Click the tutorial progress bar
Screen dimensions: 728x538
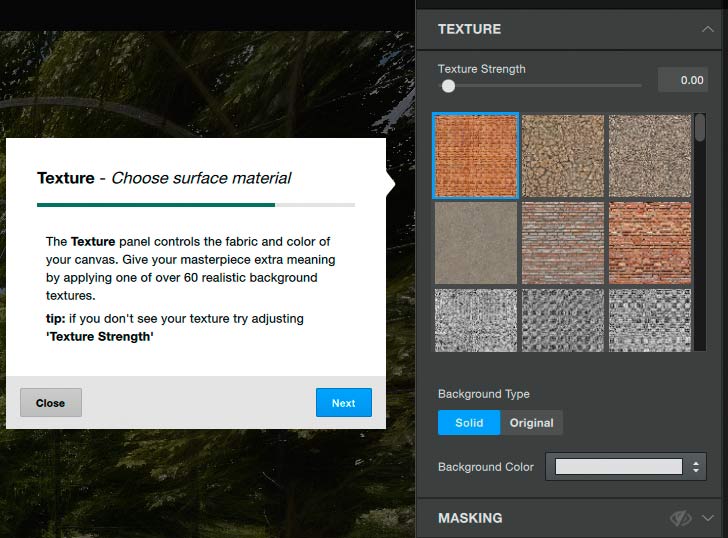(196, 205)
